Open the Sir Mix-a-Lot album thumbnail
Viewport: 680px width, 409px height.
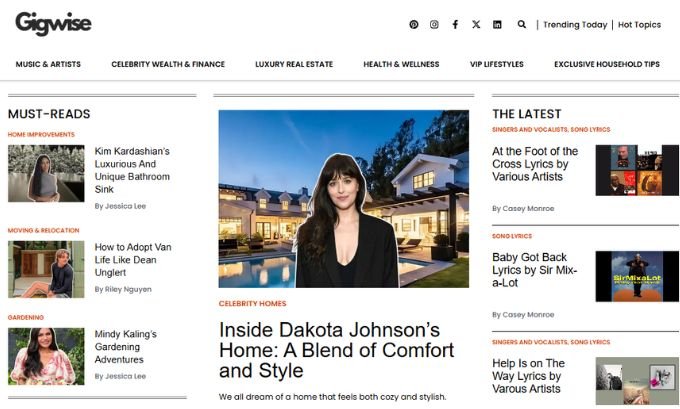637,276
